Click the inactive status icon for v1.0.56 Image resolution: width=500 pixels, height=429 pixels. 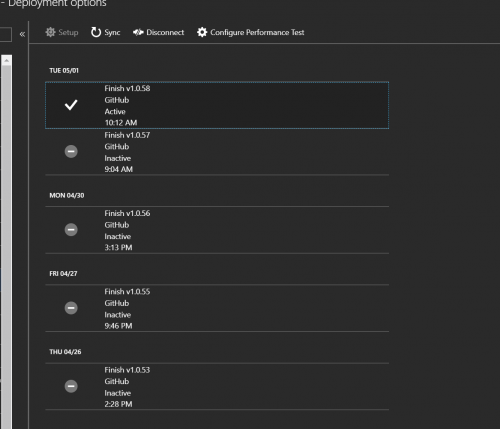pyautogui.click(x=71, y=230)
